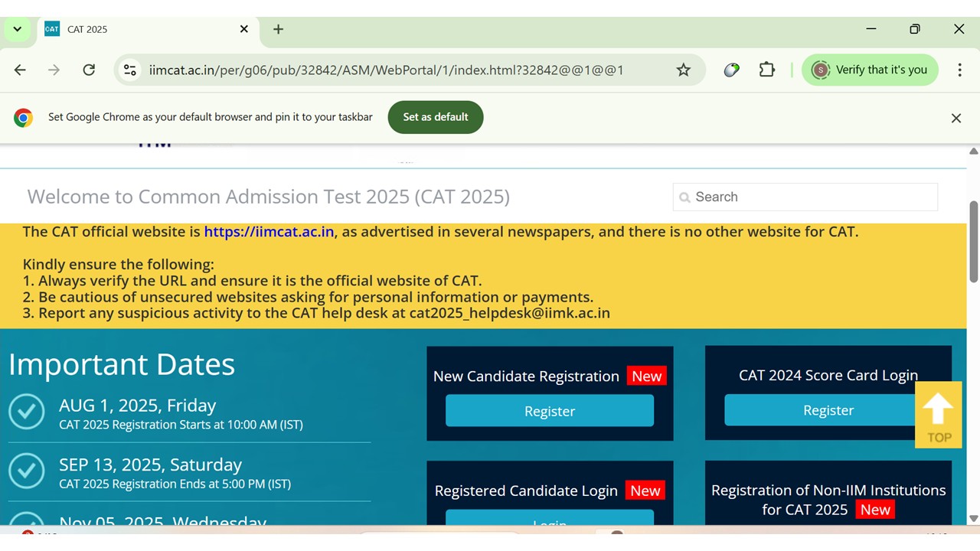Screen dimensions: 980x551
Task: Open Chrome three-dot menu
Action: point(959,70)
